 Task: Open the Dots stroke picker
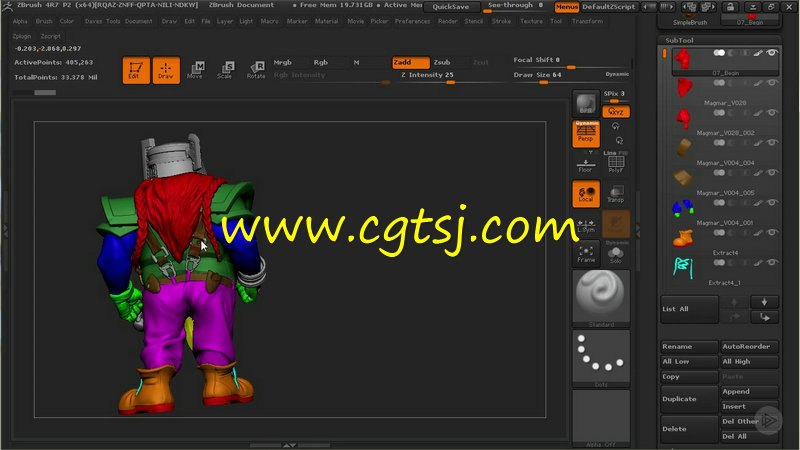(601, 358)
